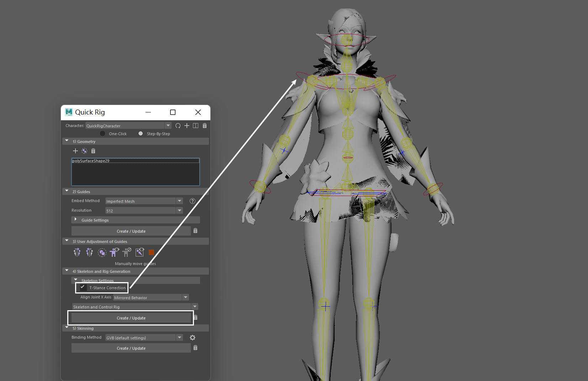Viewport: 588px width, 381px height.
Task: Mirror guides right to left icon
Action: tap(89, 253)
